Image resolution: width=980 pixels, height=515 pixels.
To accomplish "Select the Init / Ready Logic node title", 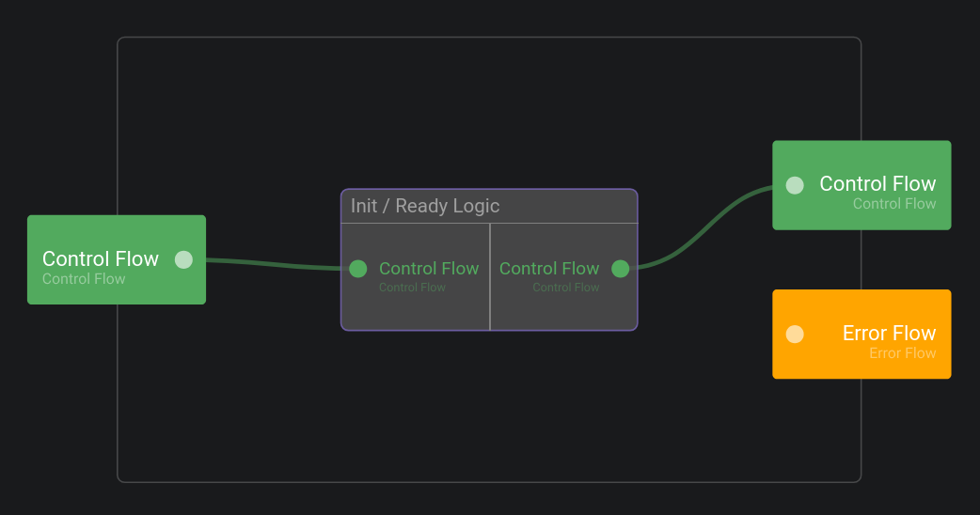I will (x=425, y=206).
